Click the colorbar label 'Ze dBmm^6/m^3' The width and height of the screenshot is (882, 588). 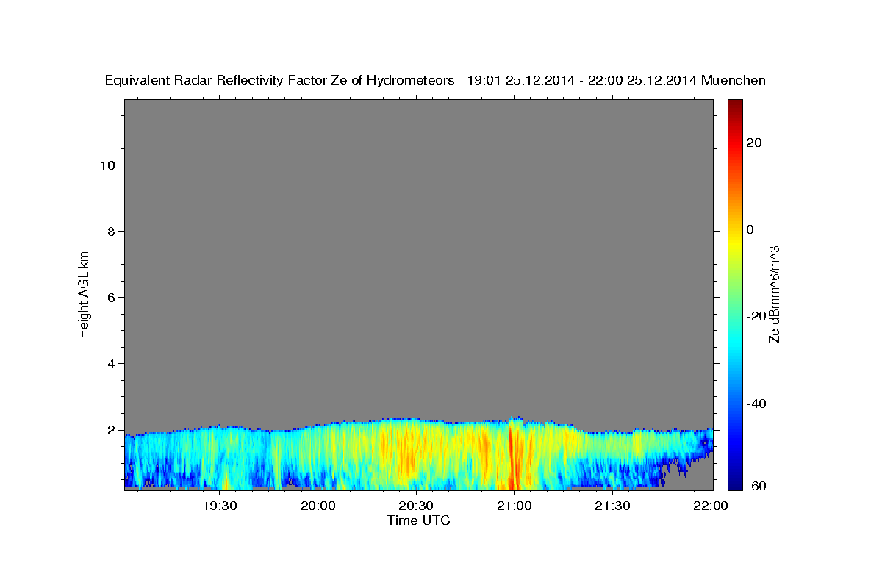774,294
